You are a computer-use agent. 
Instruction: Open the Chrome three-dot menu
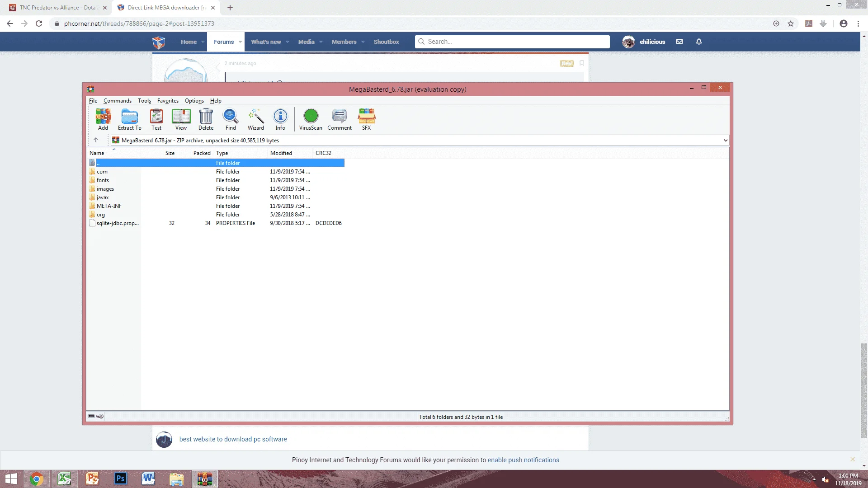(x=858, y=23)
